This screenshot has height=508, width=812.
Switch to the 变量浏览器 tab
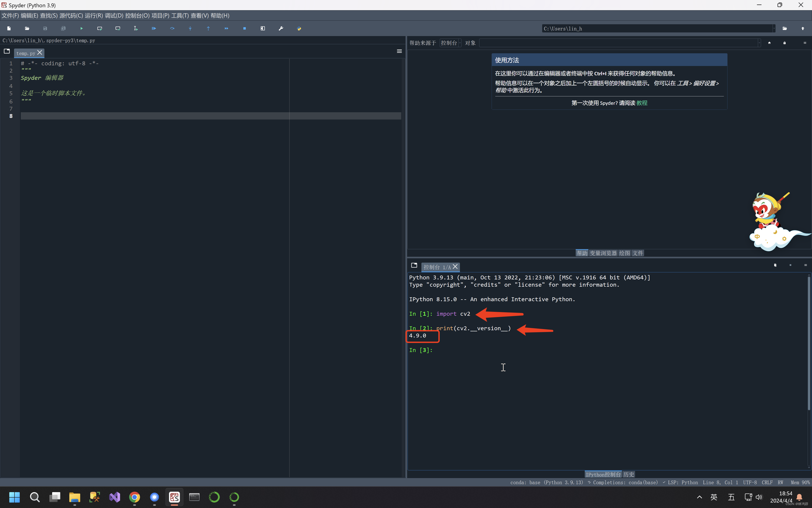pos(603,253)
